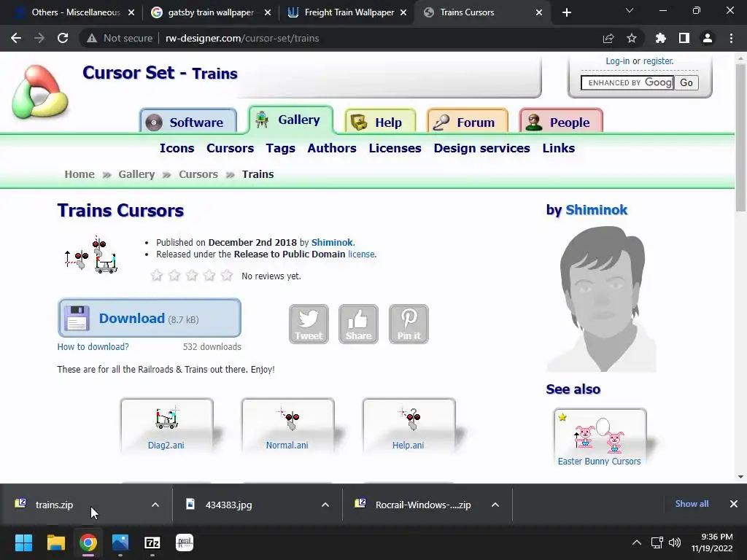This screenshot has height=560, width=747.
Task: Click the RealWorld Designer site logo
Action: pos(40,92)
